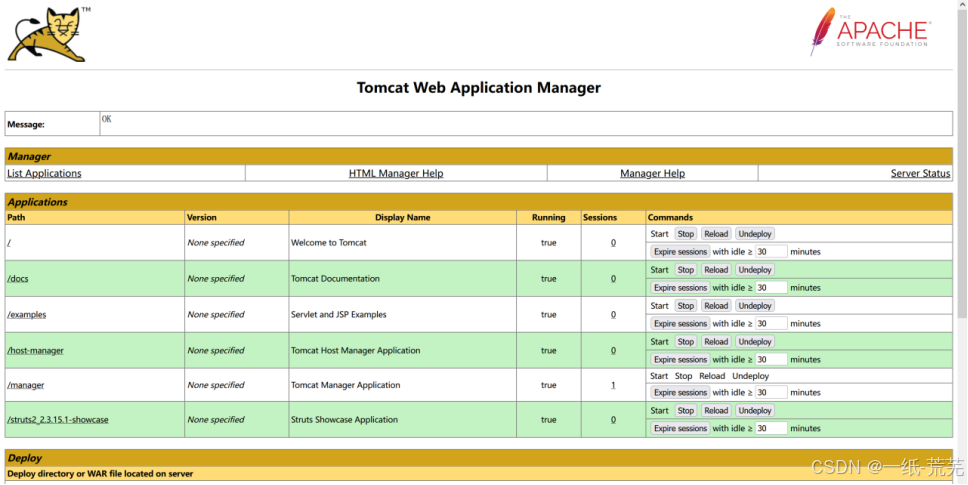Open sessions count for Struts Showcase Application
Viewport: 968px width, 485px height.
(x=613, y=419)
